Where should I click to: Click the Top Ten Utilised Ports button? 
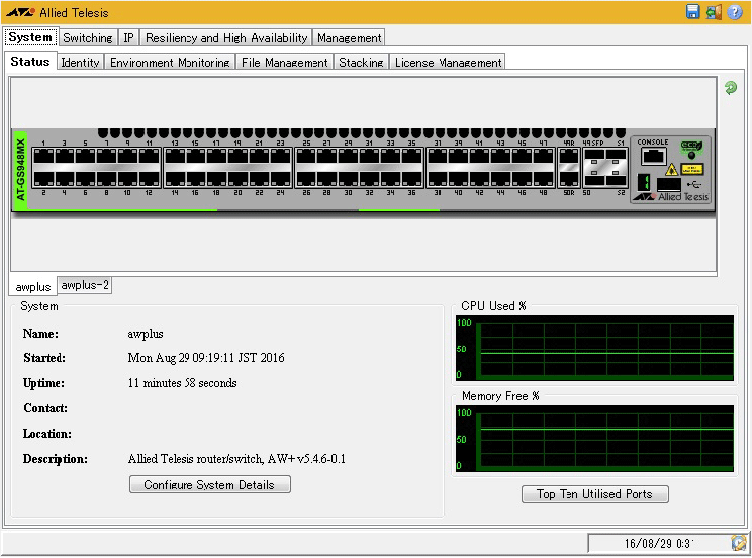pyautogui.click(x=595, y=494)
